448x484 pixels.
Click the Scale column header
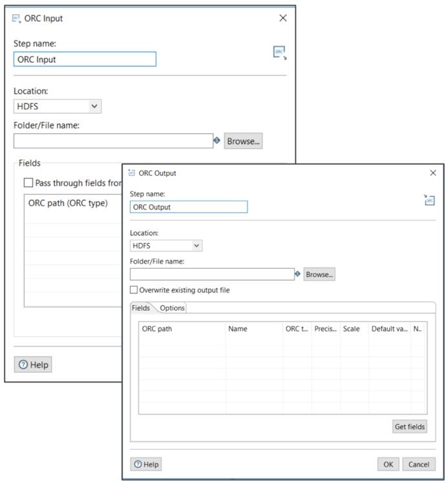354,329
